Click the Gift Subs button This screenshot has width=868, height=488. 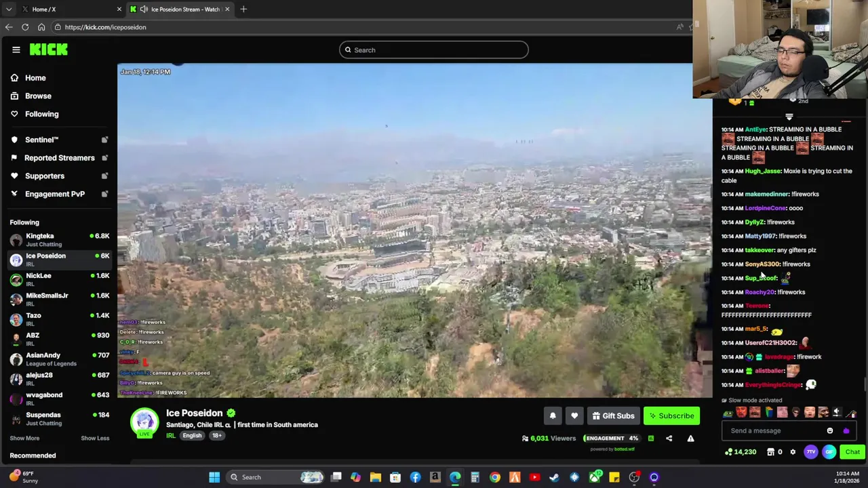click(x=614, y=415)
